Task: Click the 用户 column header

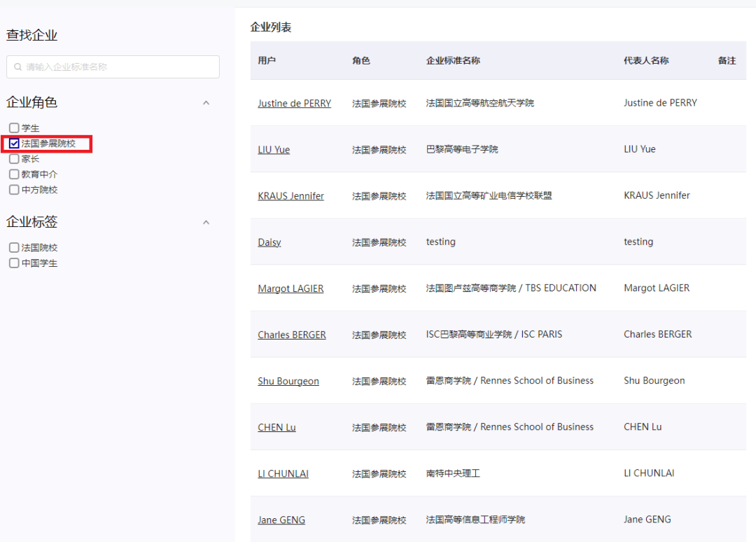Action: click(x=267, y=60)
